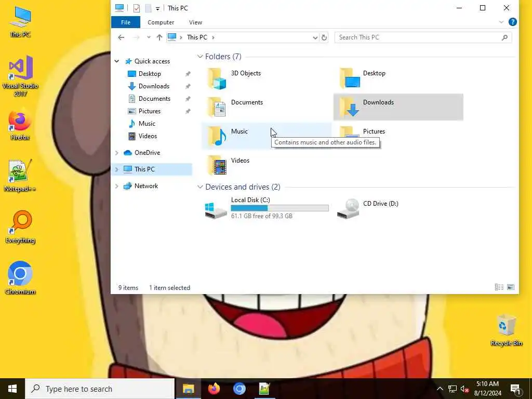This screenshot has height=399, width=532.
Task: Click Desktop in Quick access sidebar
Action: [150, 74]
